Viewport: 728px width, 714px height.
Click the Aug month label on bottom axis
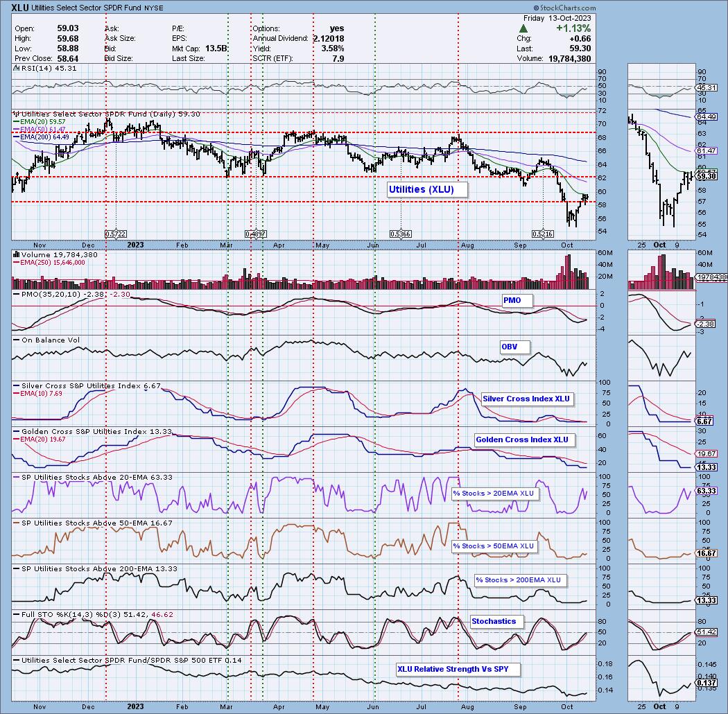click(x=467, y=706)
